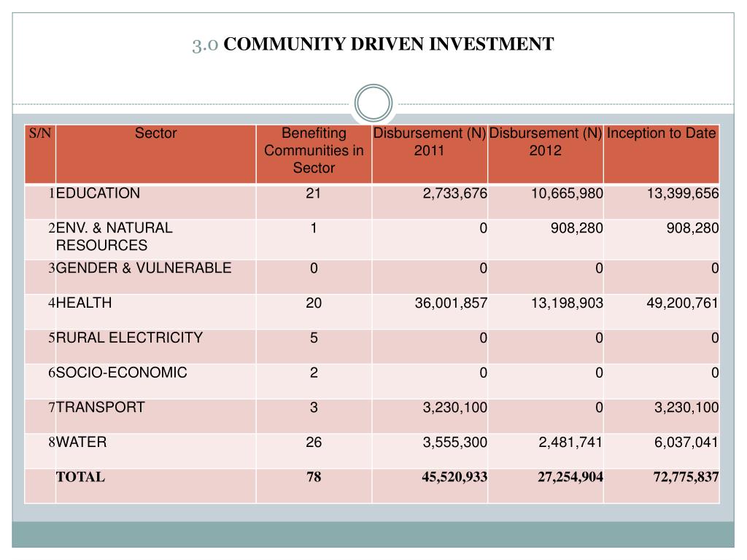Click Rural Electricity inception value "0"

(x=715, y=338)
